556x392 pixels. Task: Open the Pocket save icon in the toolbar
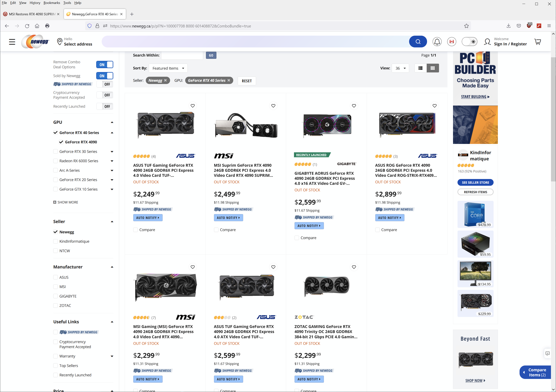pos(519,26)
